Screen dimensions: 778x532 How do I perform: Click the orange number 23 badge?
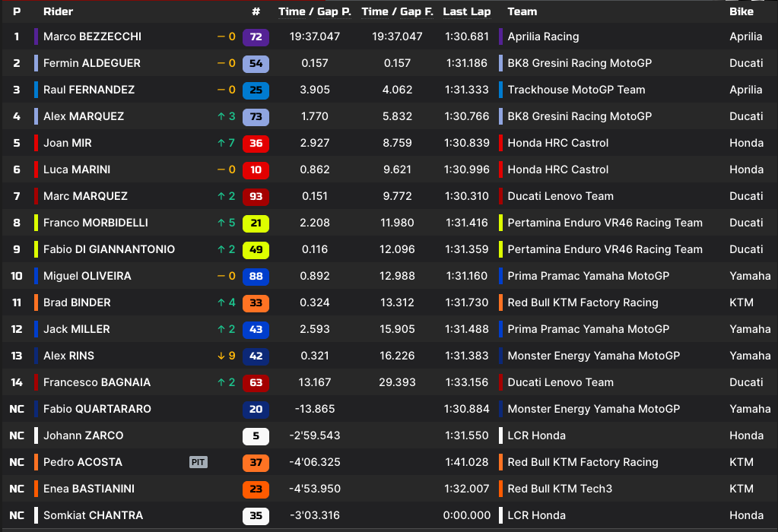[x=256, y=489]
